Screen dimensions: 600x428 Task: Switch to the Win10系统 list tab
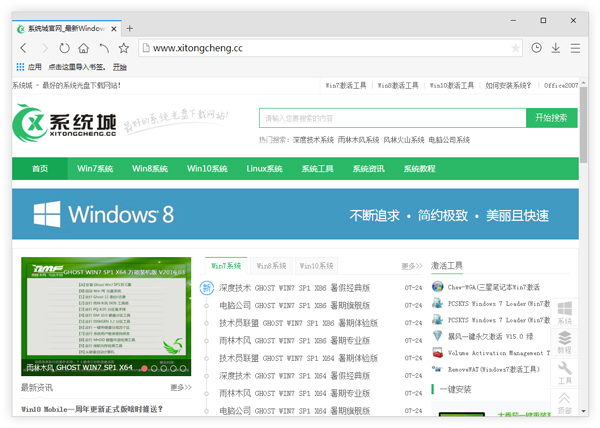tap(316, 266)
